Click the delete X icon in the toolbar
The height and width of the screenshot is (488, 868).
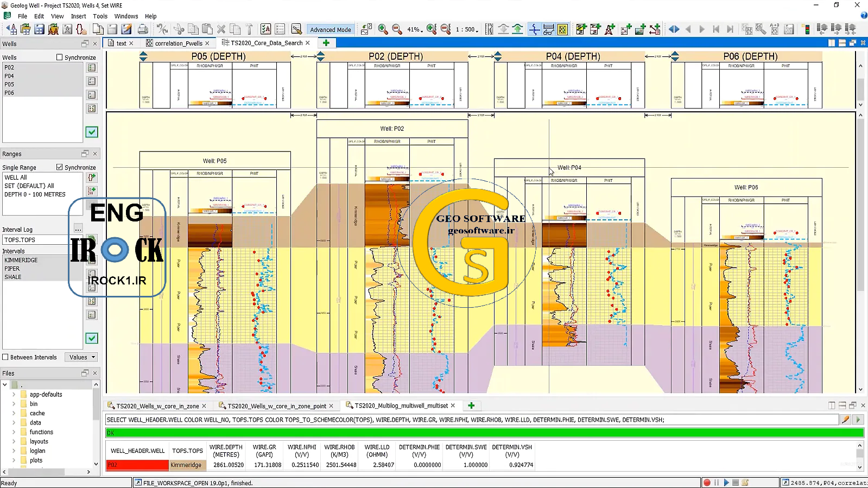click(x=221, y=29)
